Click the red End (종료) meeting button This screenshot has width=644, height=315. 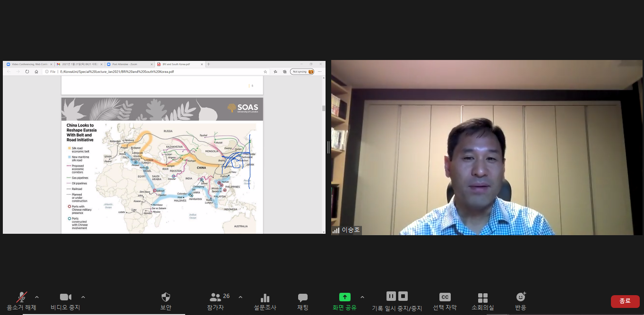[625, 301]
